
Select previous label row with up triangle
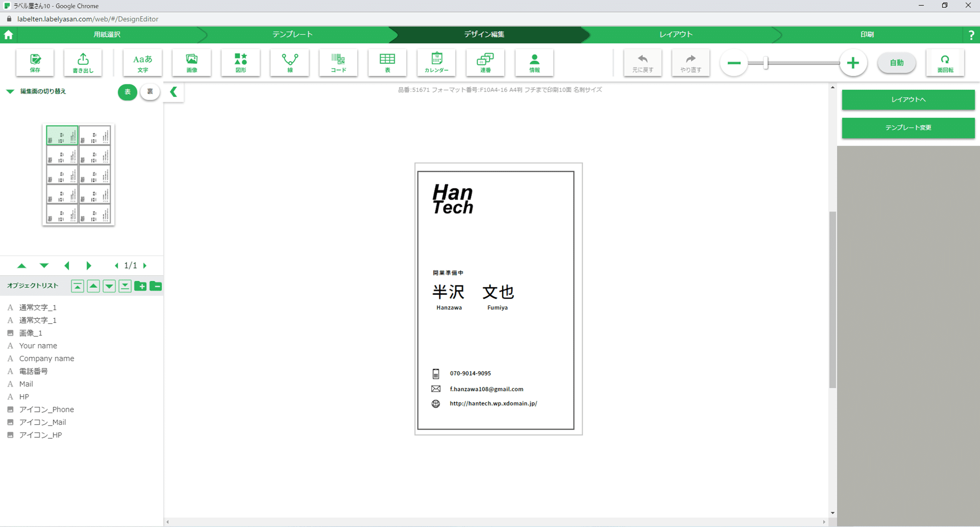(x=22, y=265)
